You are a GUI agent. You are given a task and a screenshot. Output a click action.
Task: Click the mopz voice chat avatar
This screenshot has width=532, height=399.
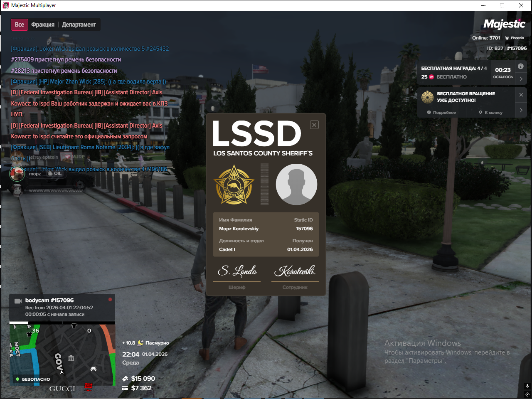(x=17, y=173)
